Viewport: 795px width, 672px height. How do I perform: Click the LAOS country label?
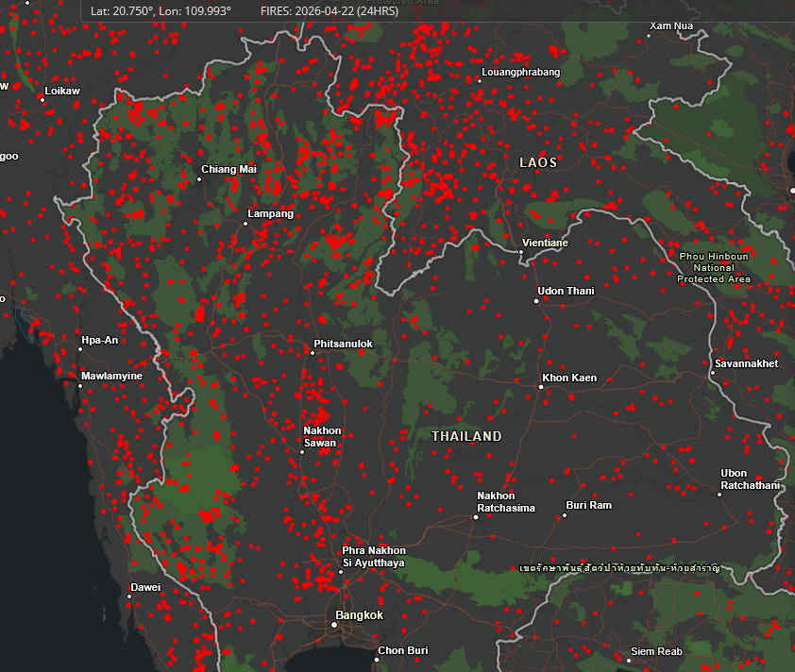[x=537, y=162]
